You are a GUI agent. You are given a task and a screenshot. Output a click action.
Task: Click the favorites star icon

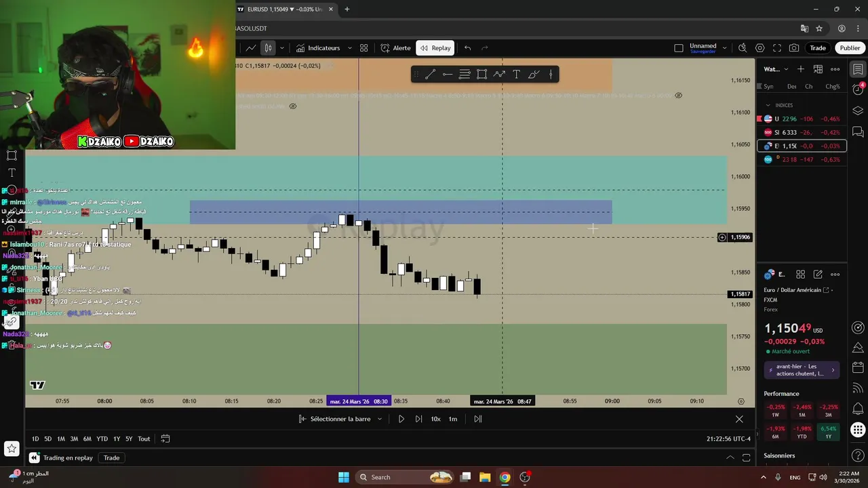pos(12,448)
